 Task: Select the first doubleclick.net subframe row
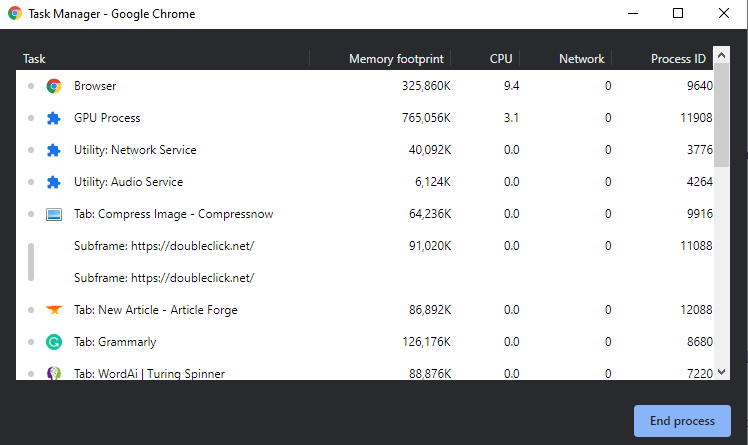(x=164, y=246)
